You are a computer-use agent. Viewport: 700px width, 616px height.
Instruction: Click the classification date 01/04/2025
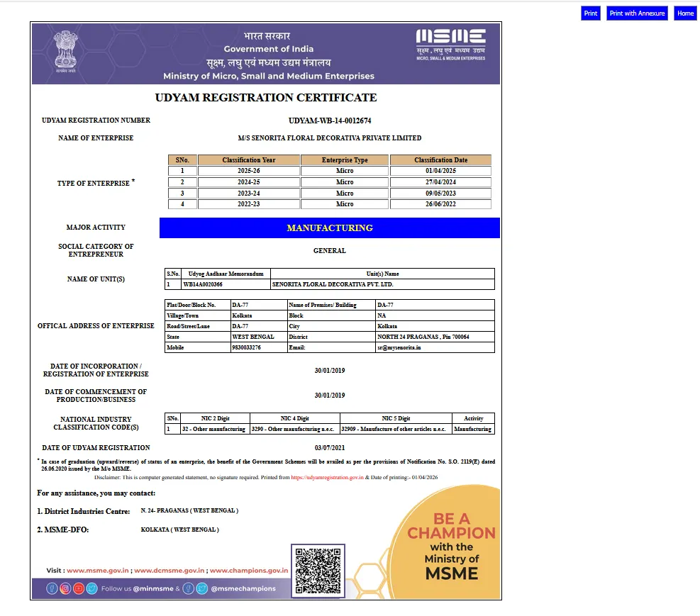pyautogui.click(x=440, y=171)
